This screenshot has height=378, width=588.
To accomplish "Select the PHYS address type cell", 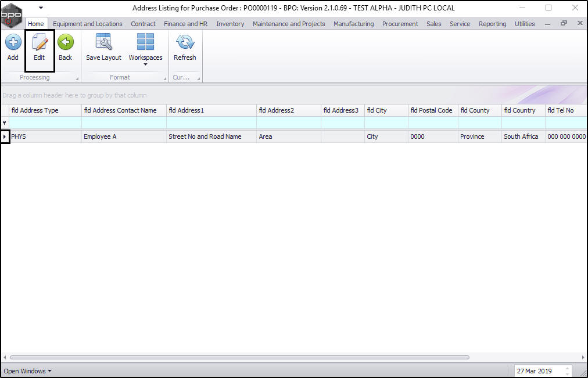I will (x=45, y=136).
